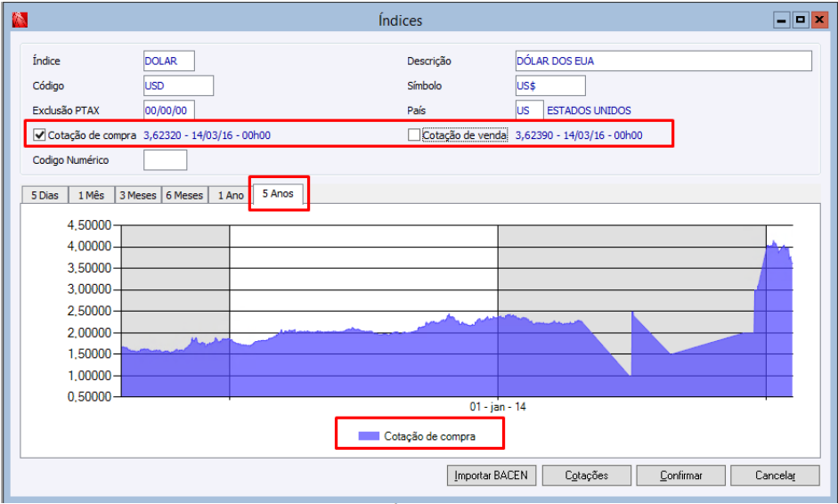Screen dimensions: 838x504
Task: Close the Índices window
Action: (x=819, y=20)
